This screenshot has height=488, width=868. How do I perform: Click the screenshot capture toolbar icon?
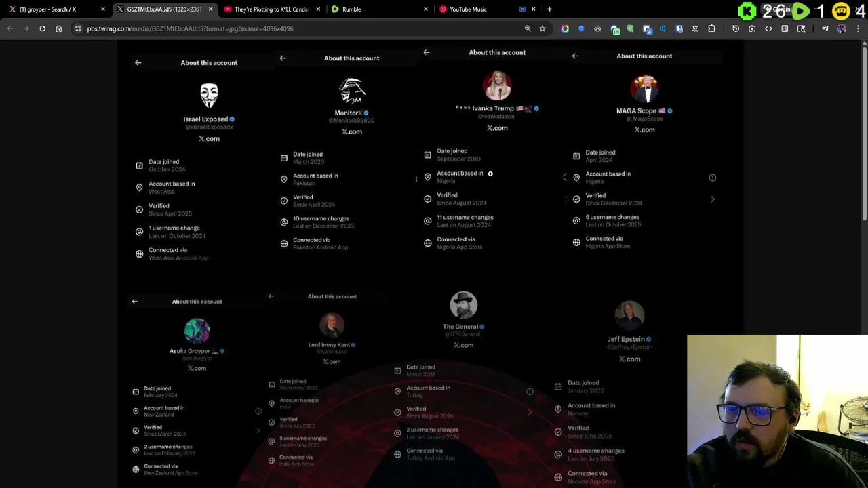[752, 28]
